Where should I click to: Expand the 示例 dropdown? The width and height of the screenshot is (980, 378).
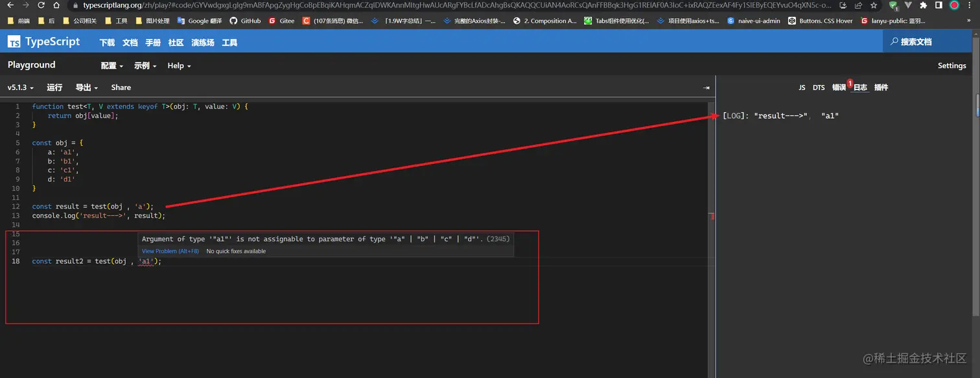145,65
